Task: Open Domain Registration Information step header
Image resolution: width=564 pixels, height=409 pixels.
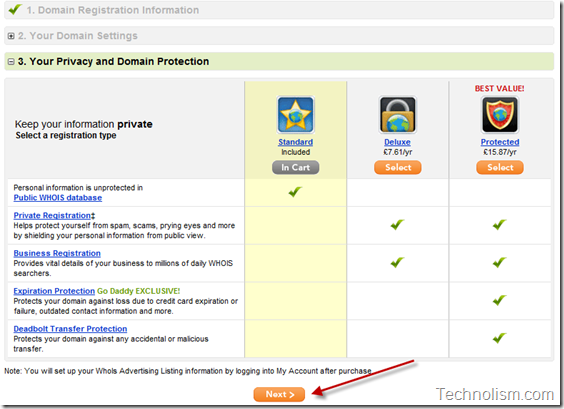Action: [x=279, y=10]
